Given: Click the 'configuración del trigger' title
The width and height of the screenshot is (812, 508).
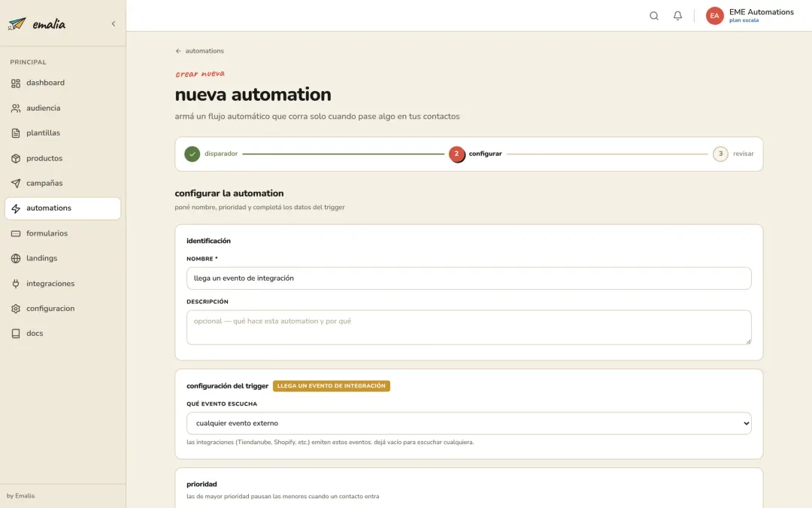Looking at the screenshot, I should pos(227,386).
